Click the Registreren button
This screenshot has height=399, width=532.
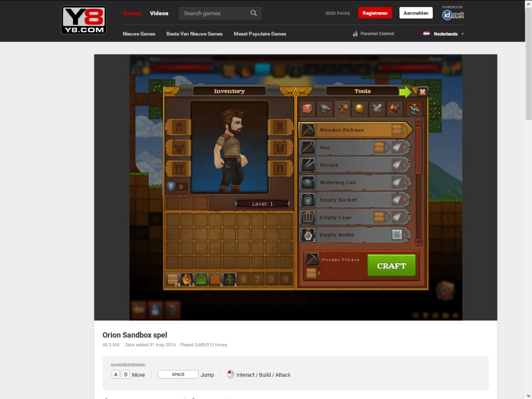(375, 13)
